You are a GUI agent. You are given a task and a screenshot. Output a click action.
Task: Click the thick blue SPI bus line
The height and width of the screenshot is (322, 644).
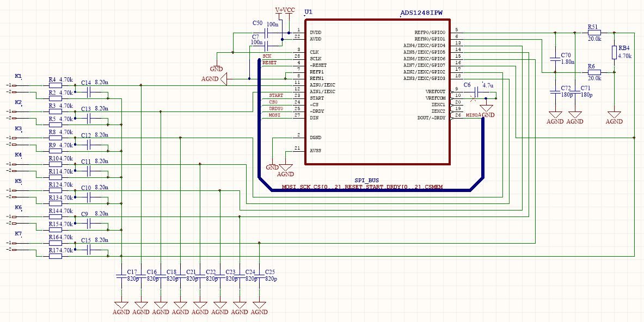pyautogui.click(x=370, y=190)
